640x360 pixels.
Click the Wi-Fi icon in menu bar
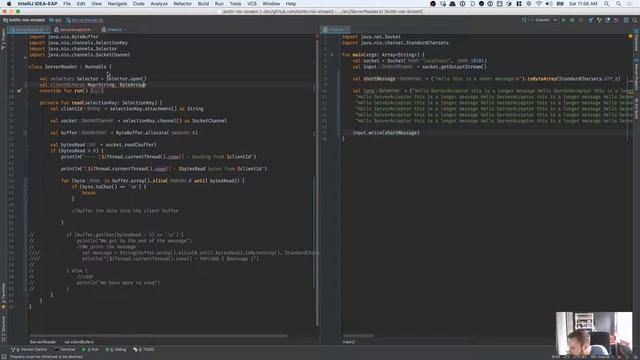tap(539, 4)
